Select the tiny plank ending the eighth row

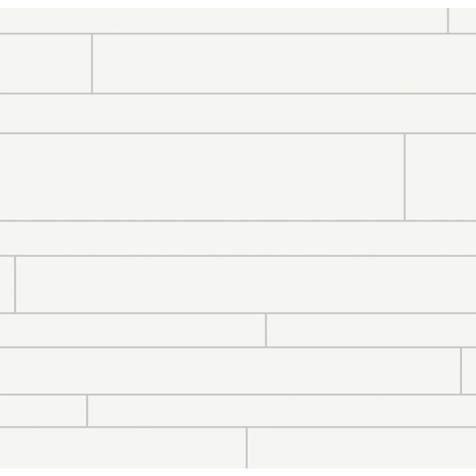(x=469, y=371)
